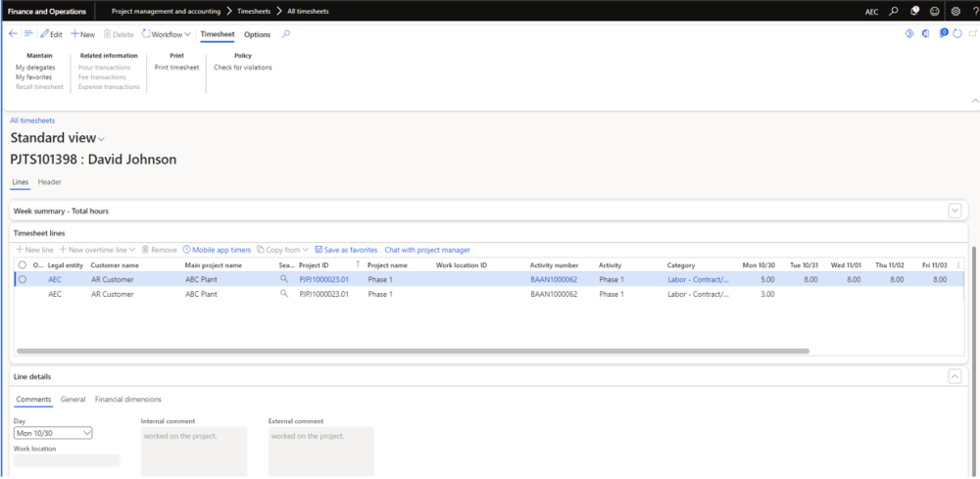This screenshot has width=980, height=479.
Task: Click the horizontal scrollbar under timesheet lines
Action: coord(412,351)
